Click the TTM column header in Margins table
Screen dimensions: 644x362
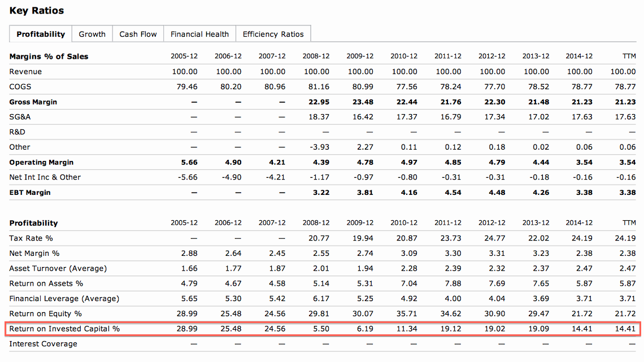coord(628,56)
